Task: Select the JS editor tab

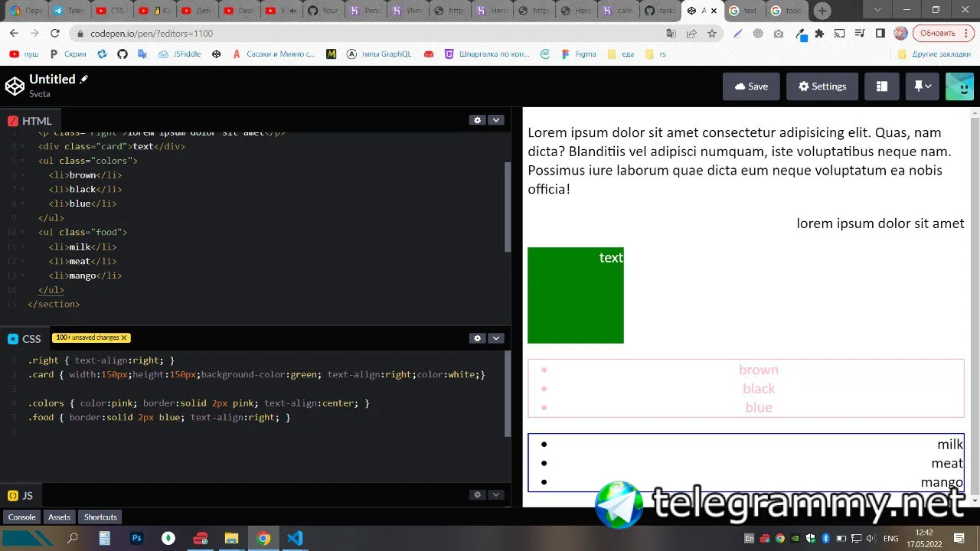Action: [20, 496]
